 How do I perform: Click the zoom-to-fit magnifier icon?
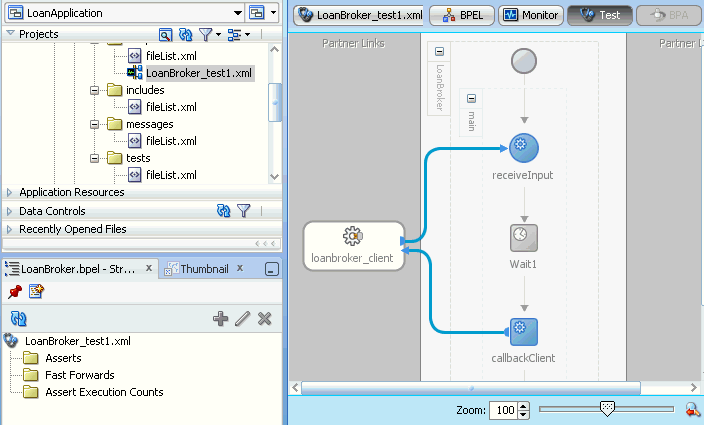(x=693, y=409)
